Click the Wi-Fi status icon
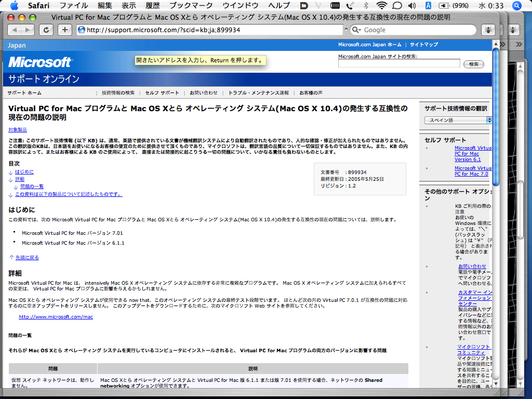The height and width of the screenshot is (399, 532). 382,5
